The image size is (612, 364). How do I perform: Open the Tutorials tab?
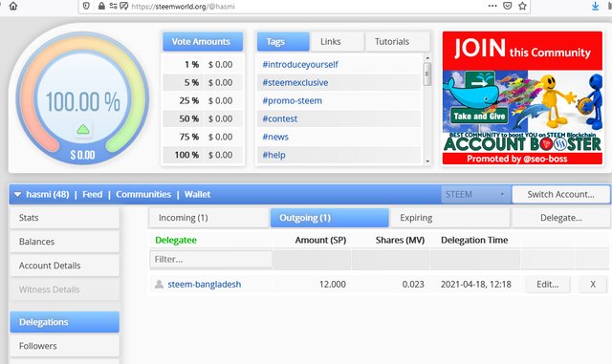click(398, 41)
